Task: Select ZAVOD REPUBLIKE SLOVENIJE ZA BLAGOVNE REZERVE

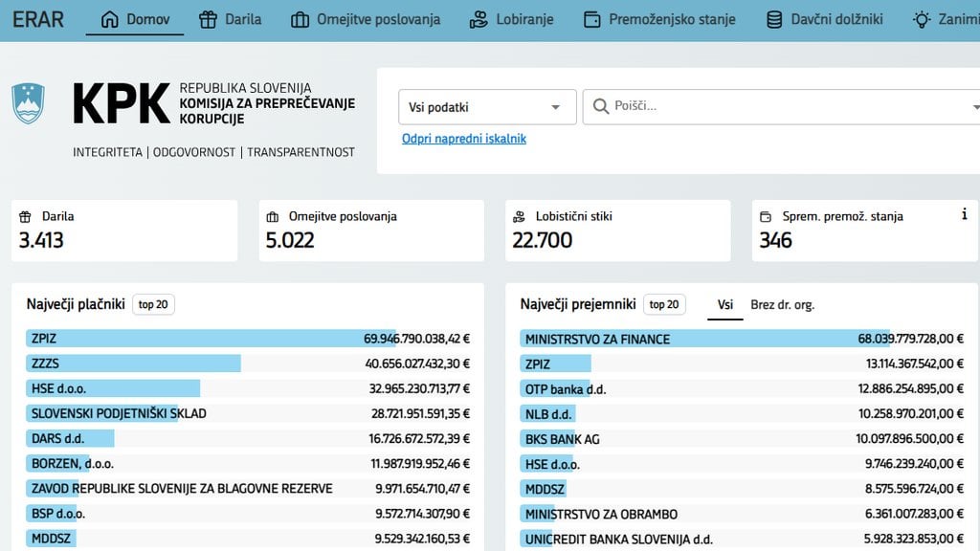Action: (x=248, y=489)
